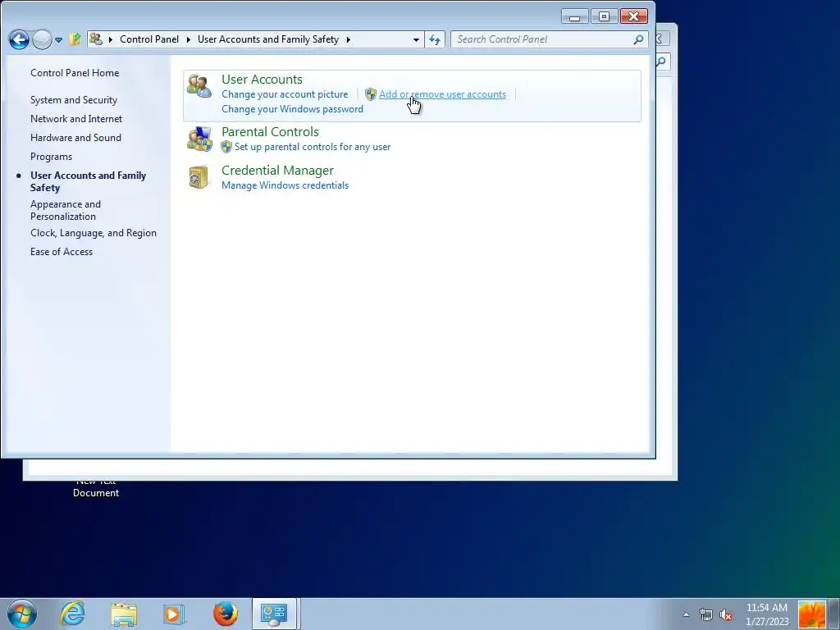Screen dimensions: 840x630
Task: Click the greyed forward navigation arrow
Action: pyautogui.click(x=43, y=39)
